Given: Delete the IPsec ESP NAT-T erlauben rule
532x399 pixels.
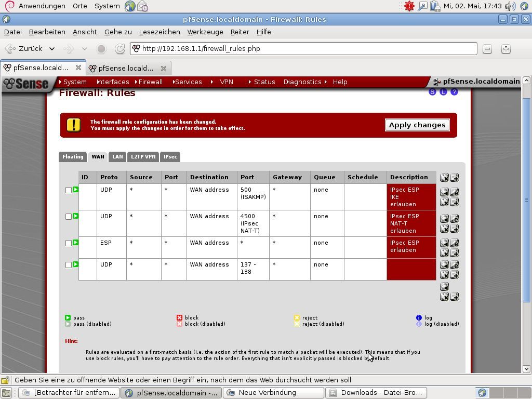Looking at the screenshot, I should pyautogui.click(x=444, y=229).
